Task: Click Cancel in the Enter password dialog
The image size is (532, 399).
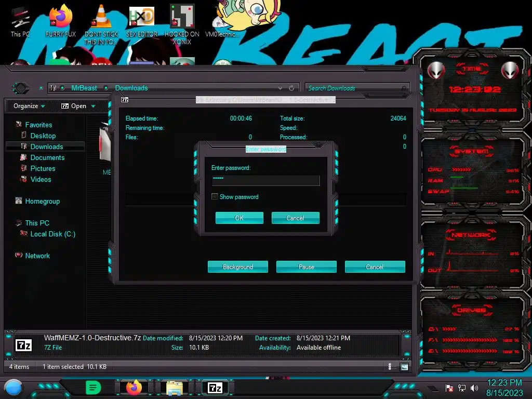Action: [x=295, y=218]
